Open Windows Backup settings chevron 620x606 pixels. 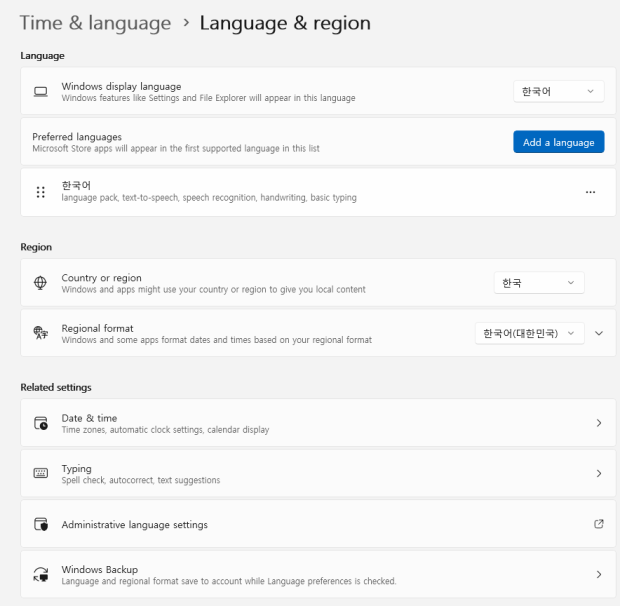[x=599, y=574]
